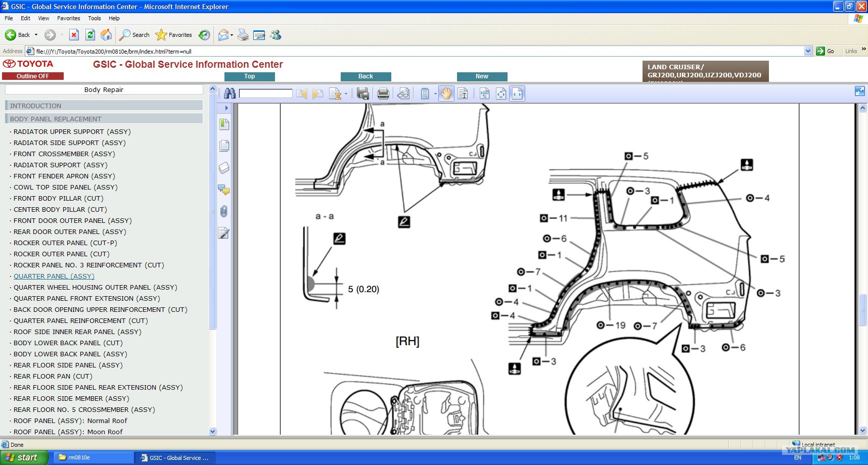Click the Top navigation button
The width and height of the screenshot is (868, 465).
click(x=250, y=76)
